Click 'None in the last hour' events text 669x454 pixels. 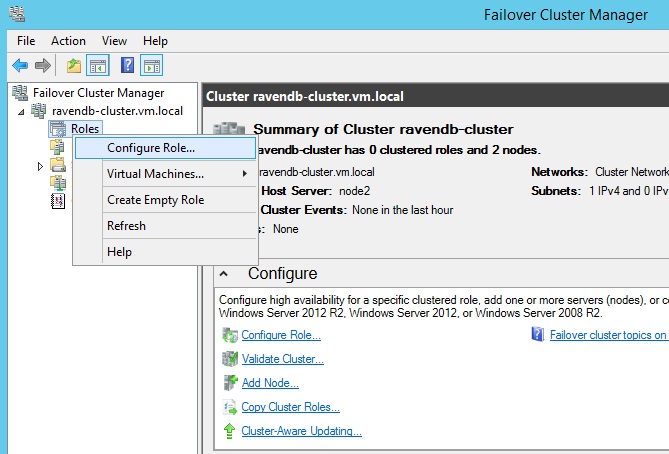tap(402, 210)
